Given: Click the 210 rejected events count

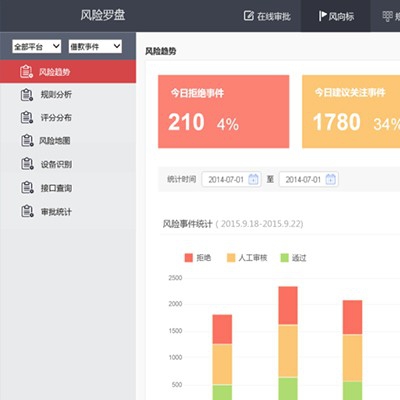Looking at the screenshot, I should [x=186, y=122].
